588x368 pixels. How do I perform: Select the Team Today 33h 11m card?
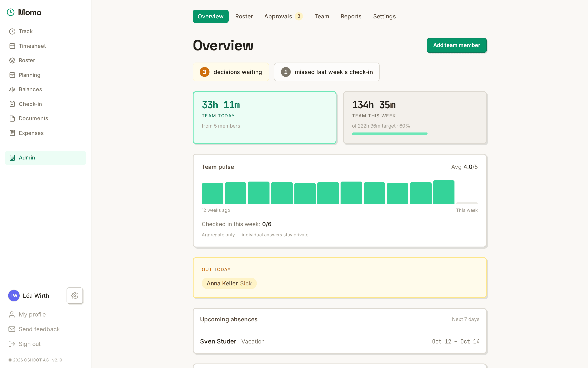(x=265, y=118)
